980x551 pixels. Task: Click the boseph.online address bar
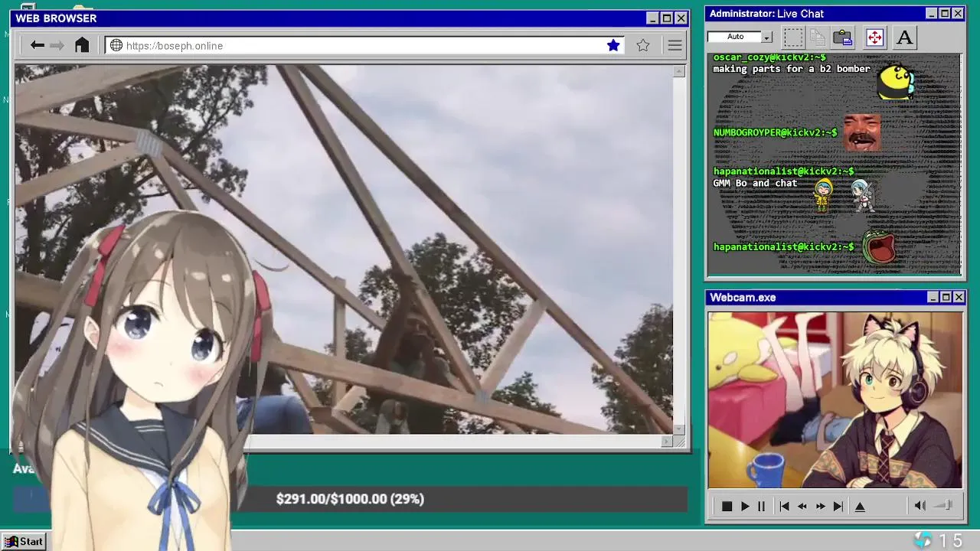[x=364, y=46]
